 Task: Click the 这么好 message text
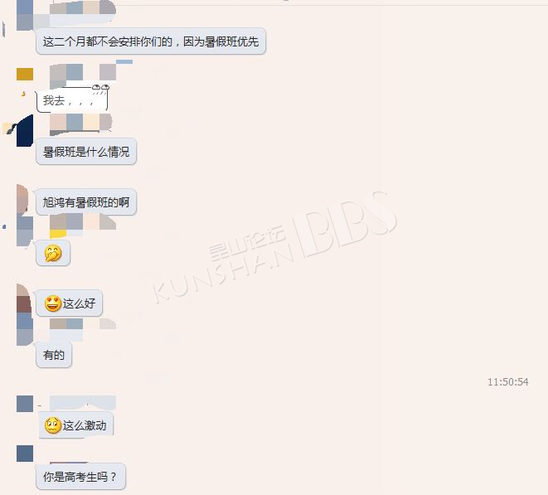(79, 303)
